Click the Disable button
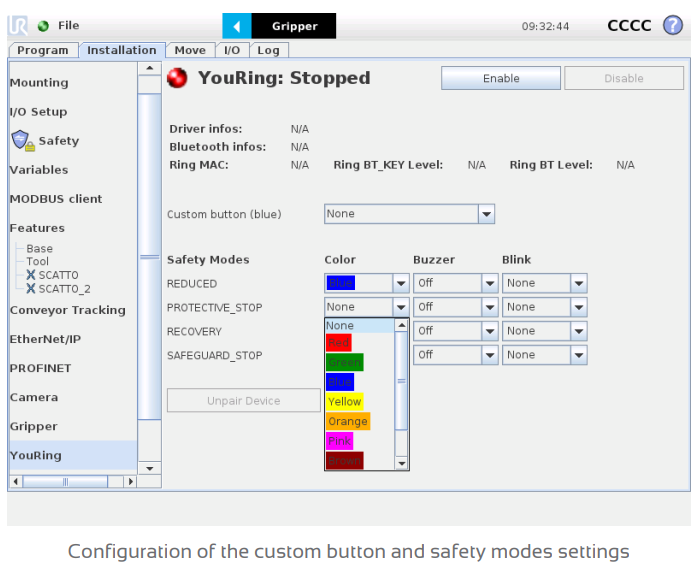Image resolution: width=697 pixels, height=575 pixels. (x=624, y=78)
